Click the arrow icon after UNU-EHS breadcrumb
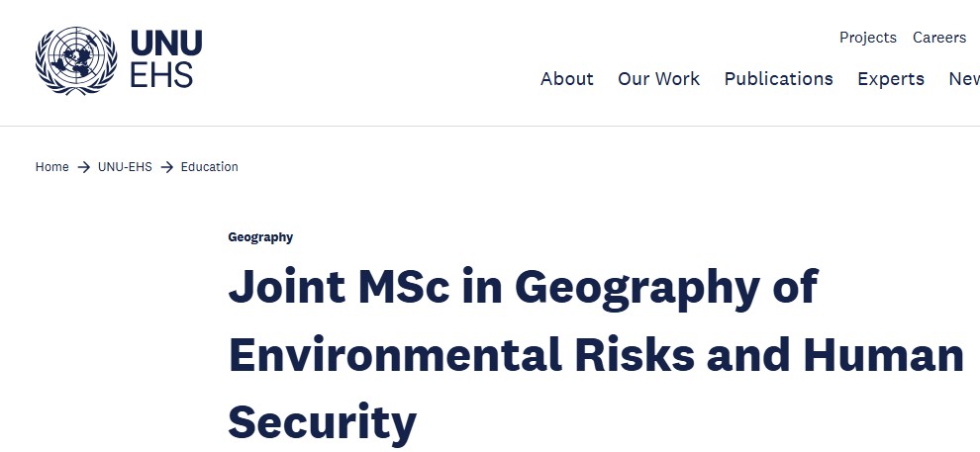Image resolution: width=980 pixels, height=452 pixels. click(x=167, y=167)
